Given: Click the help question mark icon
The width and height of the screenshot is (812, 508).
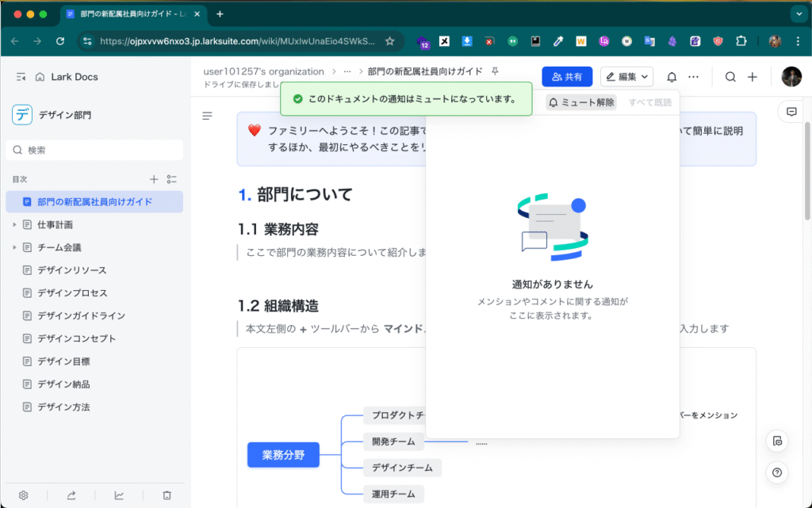Looking at the screenshot, I should pos(777,474).
